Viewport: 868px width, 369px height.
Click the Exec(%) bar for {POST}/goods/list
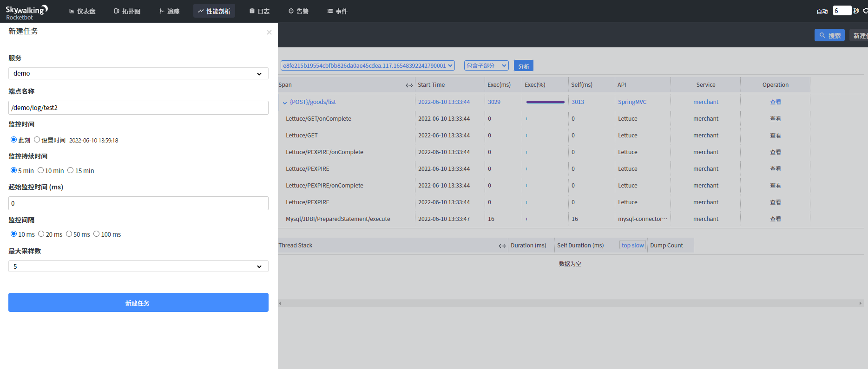(x=546, y=102)
